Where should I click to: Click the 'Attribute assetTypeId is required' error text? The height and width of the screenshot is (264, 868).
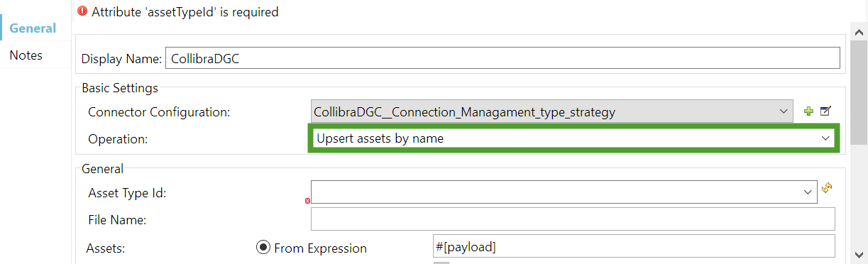pos(185,11)
